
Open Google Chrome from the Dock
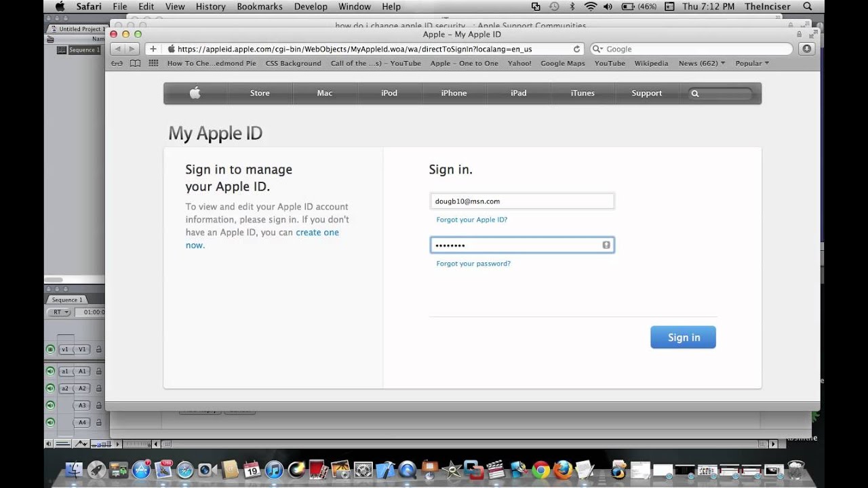540,470
